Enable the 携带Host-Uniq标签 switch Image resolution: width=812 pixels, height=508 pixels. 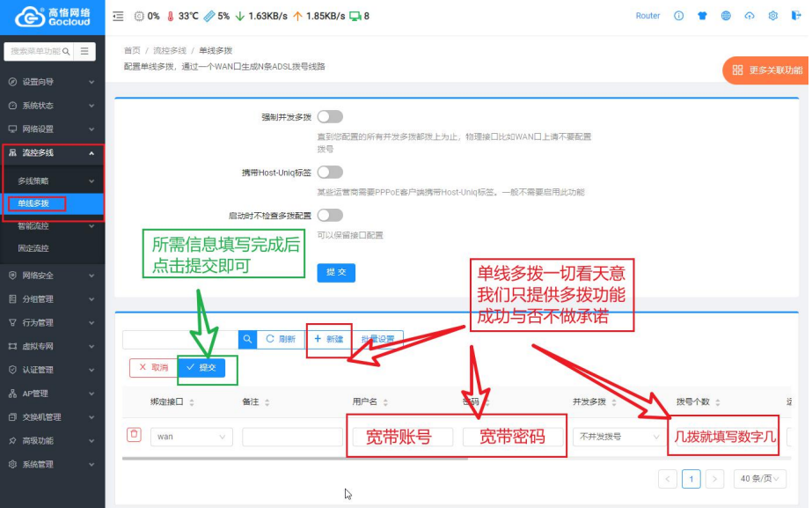330,172
